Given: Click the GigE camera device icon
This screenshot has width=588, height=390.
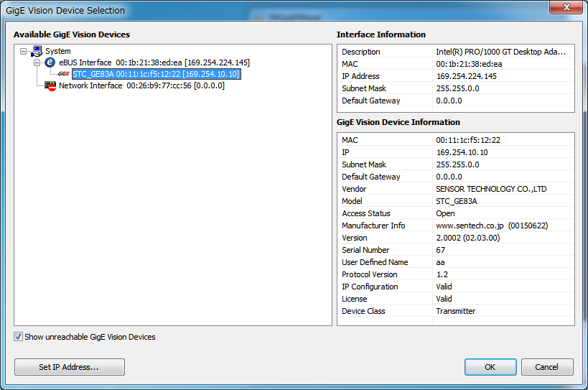Looking at the screenshot, I should click(64, 74).
